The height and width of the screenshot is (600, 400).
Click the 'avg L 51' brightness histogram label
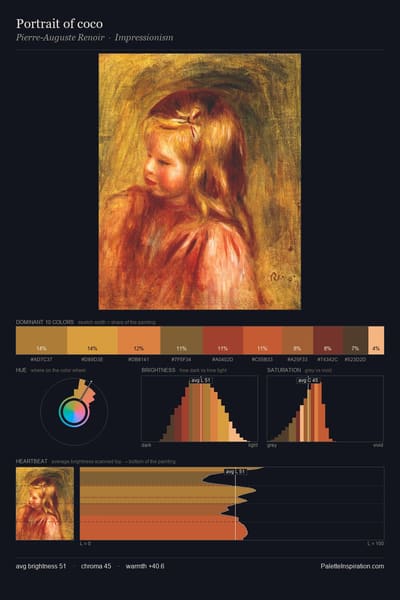(x=201, y=380)
